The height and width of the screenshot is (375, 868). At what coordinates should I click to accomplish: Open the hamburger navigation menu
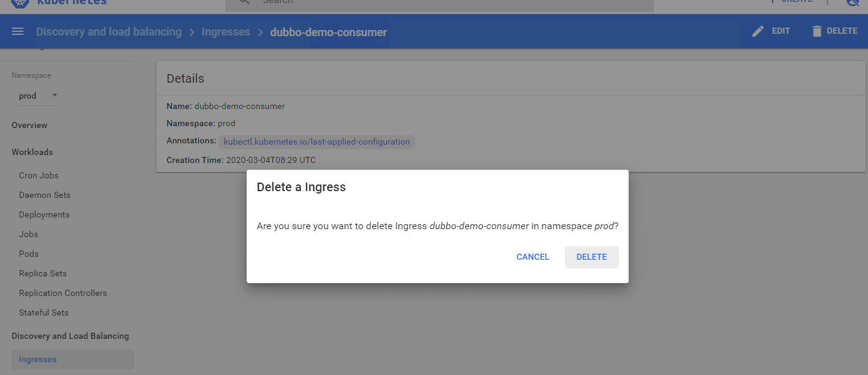pyautogui.click(x=18, y=32)
